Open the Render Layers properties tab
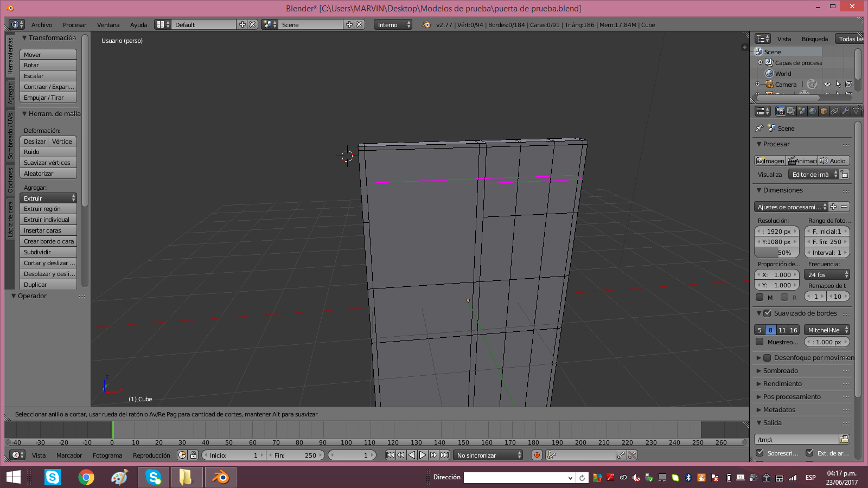 pyautogui.click(x=791, y=111)
